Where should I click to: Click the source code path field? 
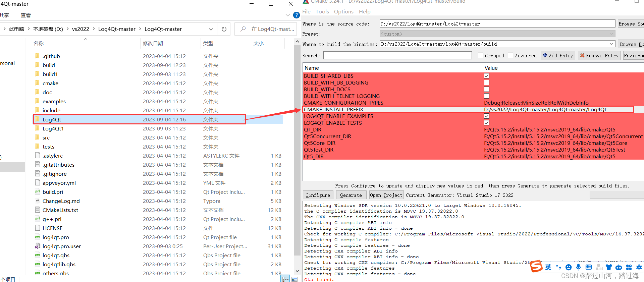pyautogui.click(x=497, y=24)
